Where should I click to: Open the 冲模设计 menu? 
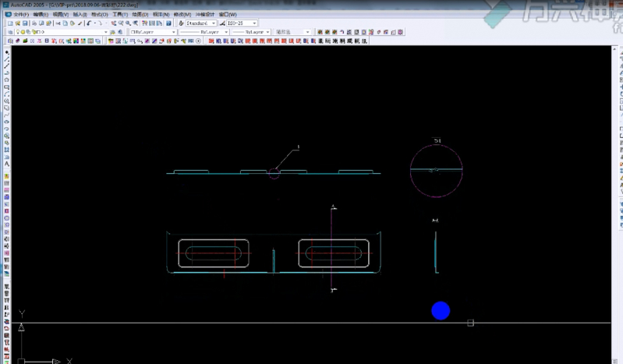click(205, 15)
